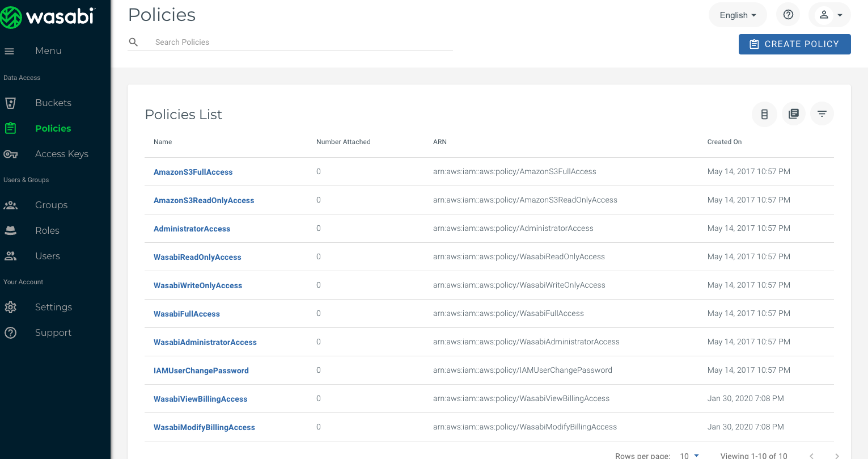This screenshot has width=868, height=459.
Task: Click the Settings gear icon
Action: (x=10, y=307)
